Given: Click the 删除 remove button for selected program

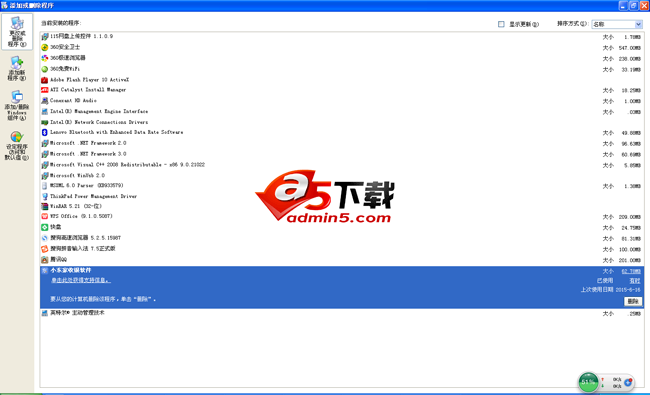Looking at the screenshot, I should pyautogui.click(x=633, y=301).
